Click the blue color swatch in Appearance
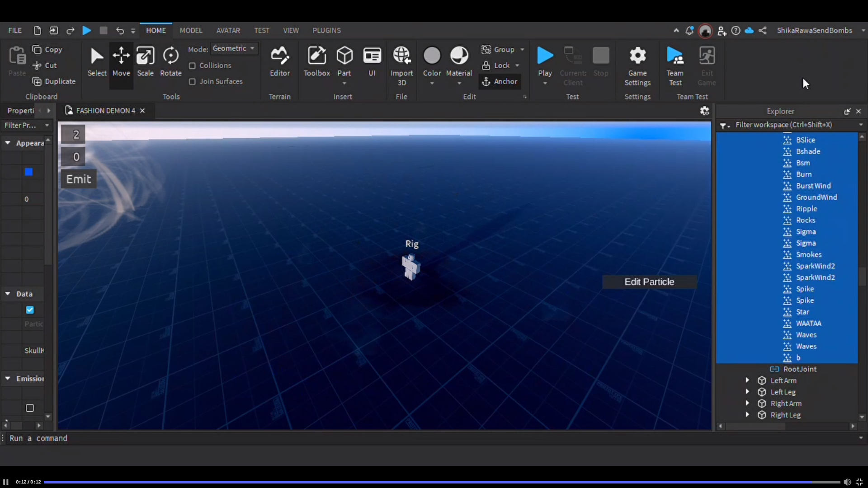This screenshot has width=868, height=488. point(28,172)
